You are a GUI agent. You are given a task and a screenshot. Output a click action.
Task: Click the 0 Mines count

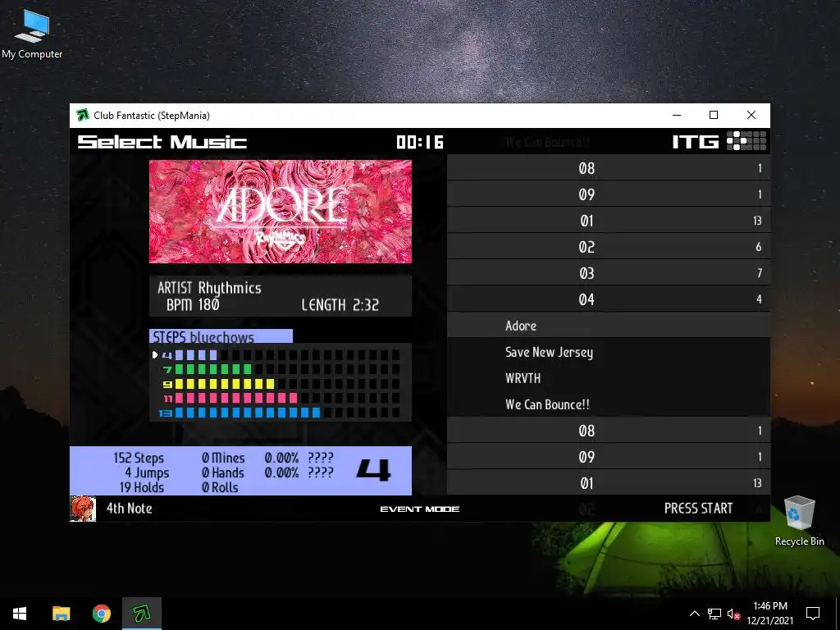(223, 458)
